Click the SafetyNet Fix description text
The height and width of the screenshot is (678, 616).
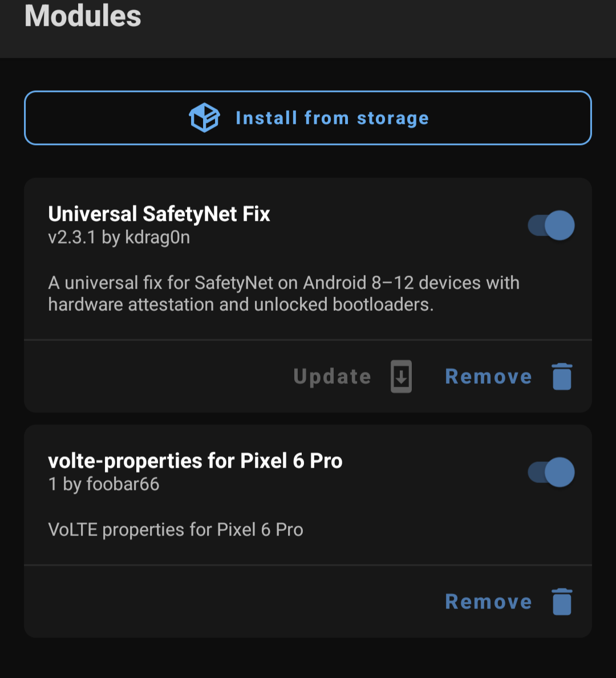point(284,294)
